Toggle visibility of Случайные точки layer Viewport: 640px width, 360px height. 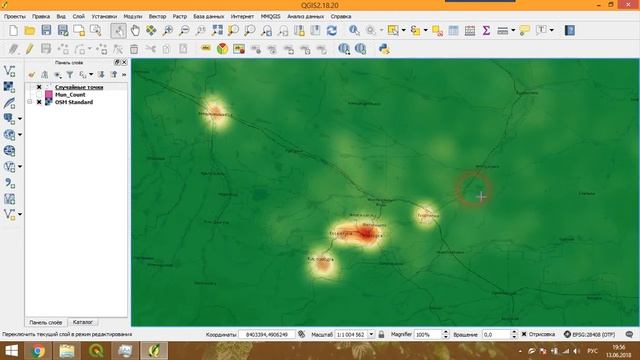(39, 87)
